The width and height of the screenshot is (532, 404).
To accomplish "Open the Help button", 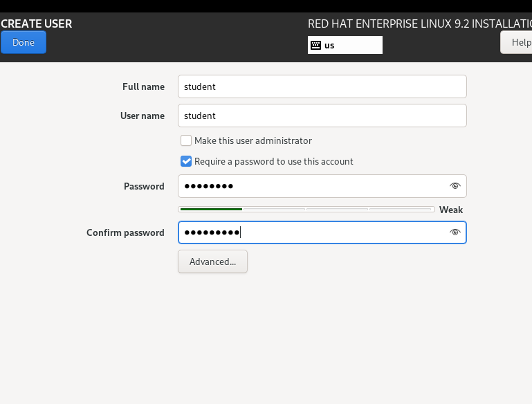I will coord(516,42).
